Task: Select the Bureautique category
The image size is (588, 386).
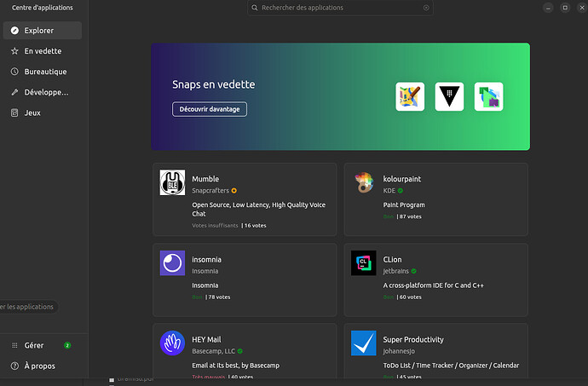Action: 43,72
